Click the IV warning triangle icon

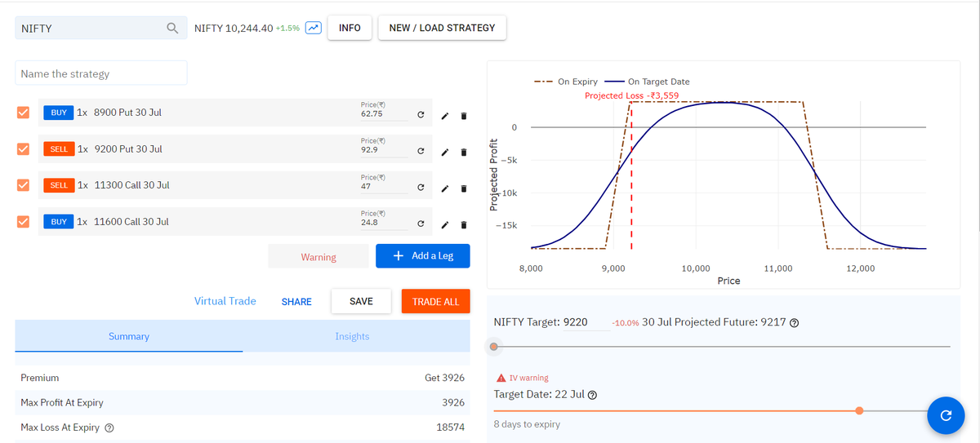coord(501,379)
